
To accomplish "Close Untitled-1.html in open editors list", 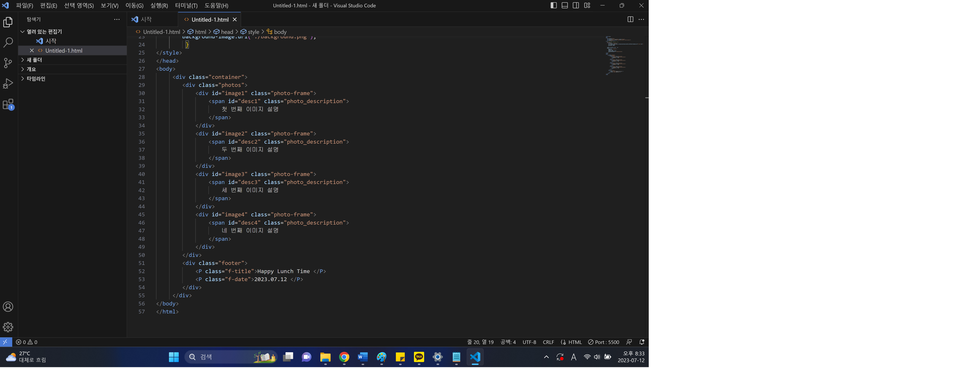I will tap(32, 50).
